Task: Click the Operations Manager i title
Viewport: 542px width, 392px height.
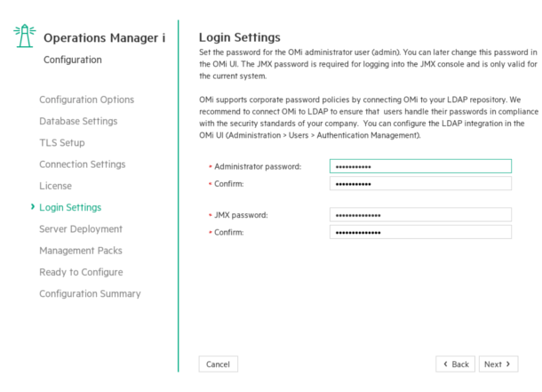Action: coord(104,37)
